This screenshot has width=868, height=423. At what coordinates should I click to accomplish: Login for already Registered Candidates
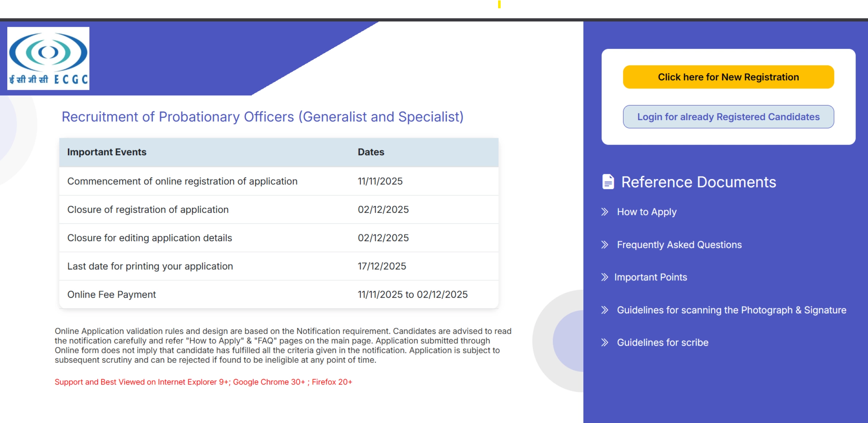pyautogui.click(x=728, y=117)
